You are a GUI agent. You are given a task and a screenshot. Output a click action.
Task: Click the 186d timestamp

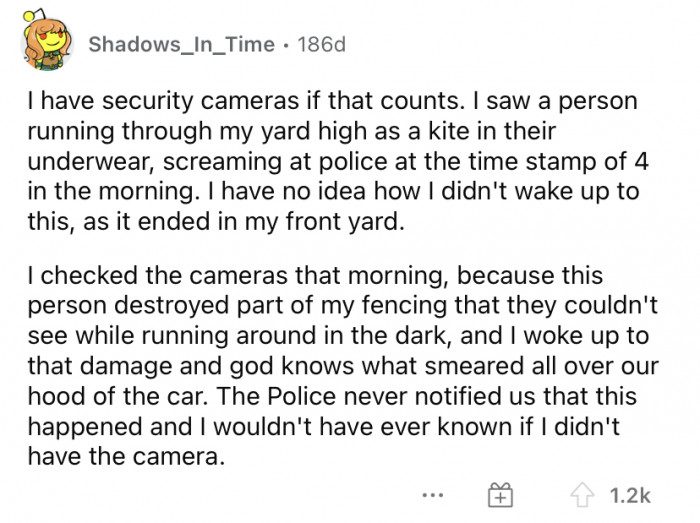coord(321,44)
